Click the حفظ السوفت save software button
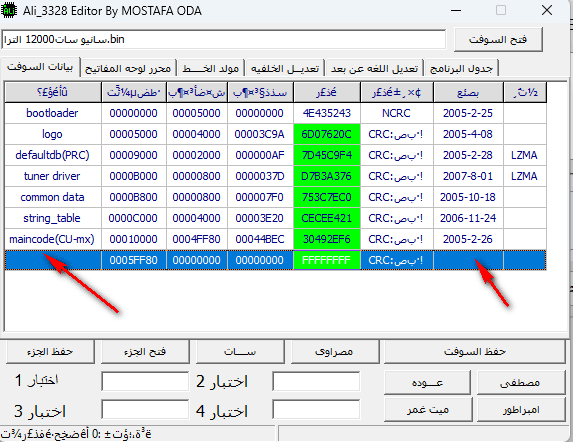The image size is (573, 442). [474, 351]
